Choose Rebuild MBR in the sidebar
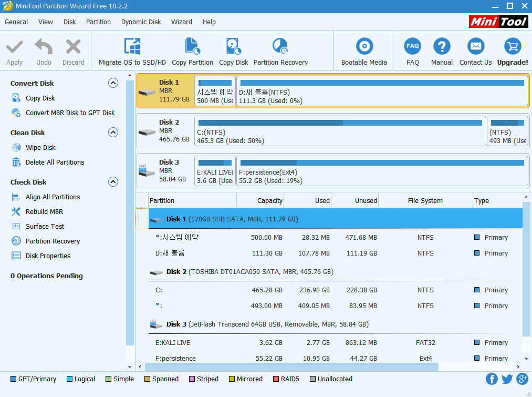 point(44,211)
